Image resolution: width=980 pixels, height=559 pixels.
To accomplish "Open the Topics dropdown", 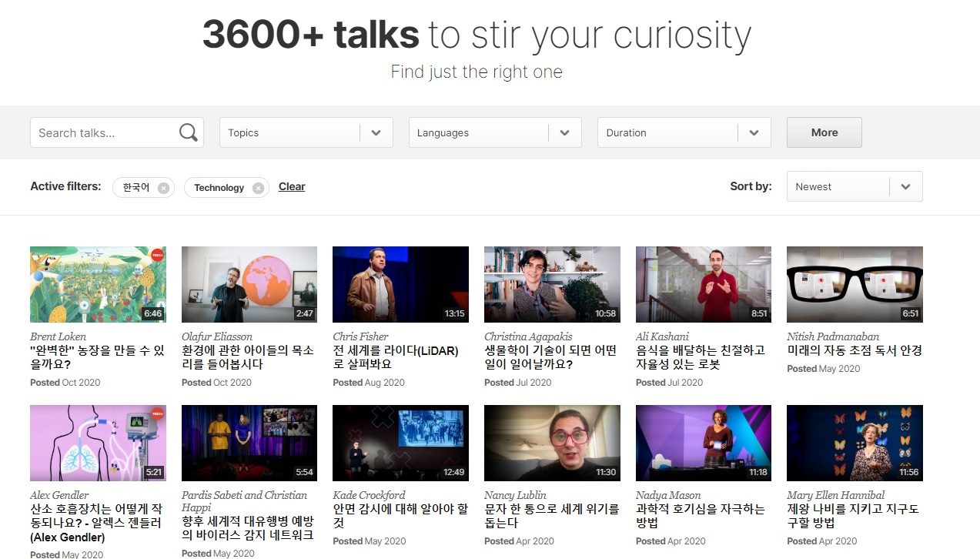I will point(306,132).
